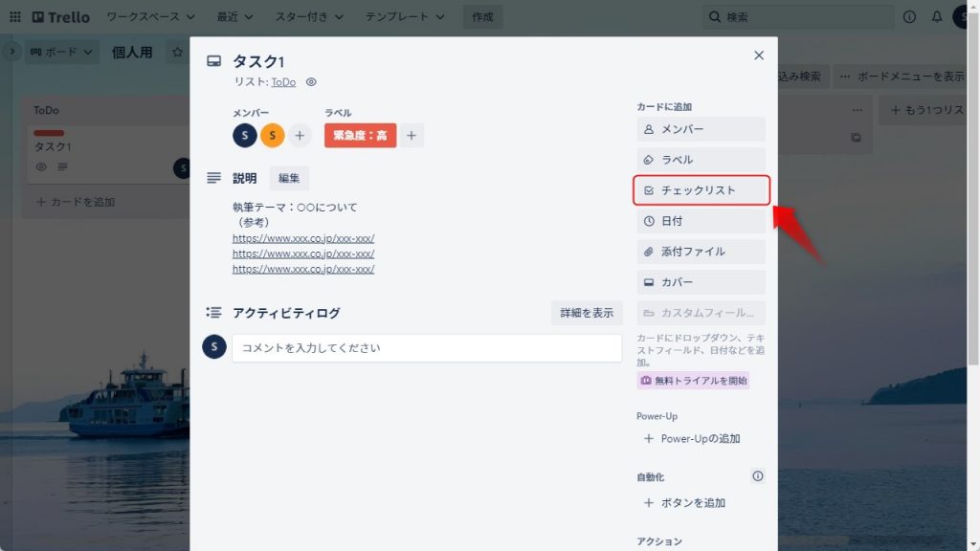980x551 pixels.
Task: Click the watch eye badge on タスク1 card
Action: [41, 166]
